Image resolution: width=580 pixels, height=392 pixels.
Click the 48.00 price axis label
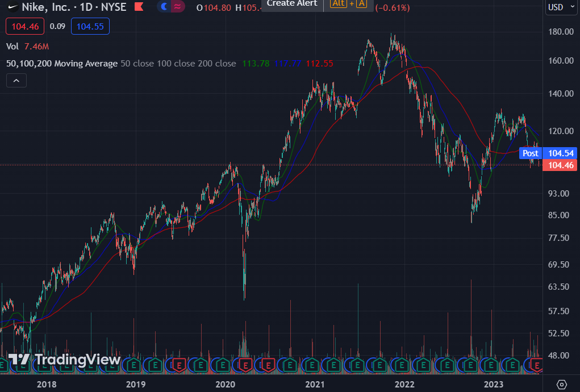tap(558, 356)
